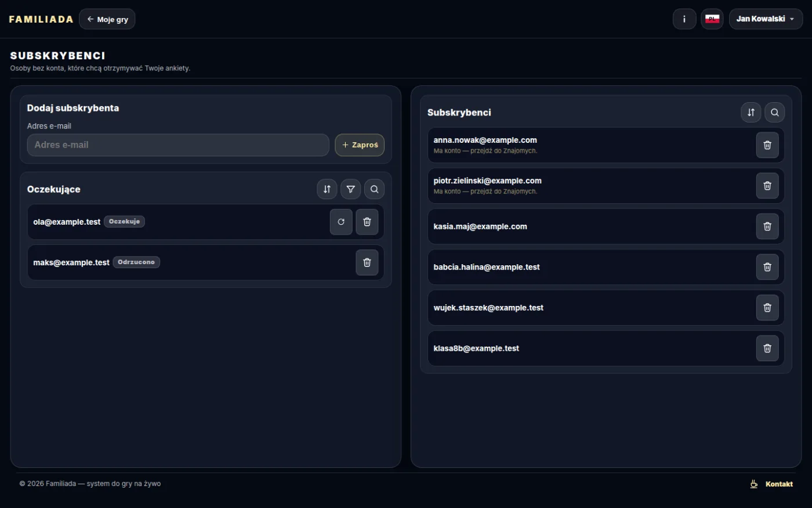This screenshot has height=508, width=812.
Task: Delete subscriber anna.nowak@example.com
Action: tap(767, 145)
